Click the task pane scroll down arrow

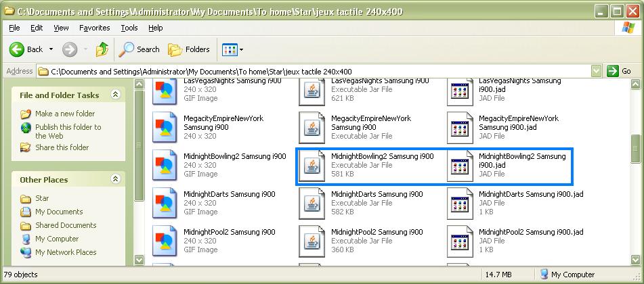139,260
